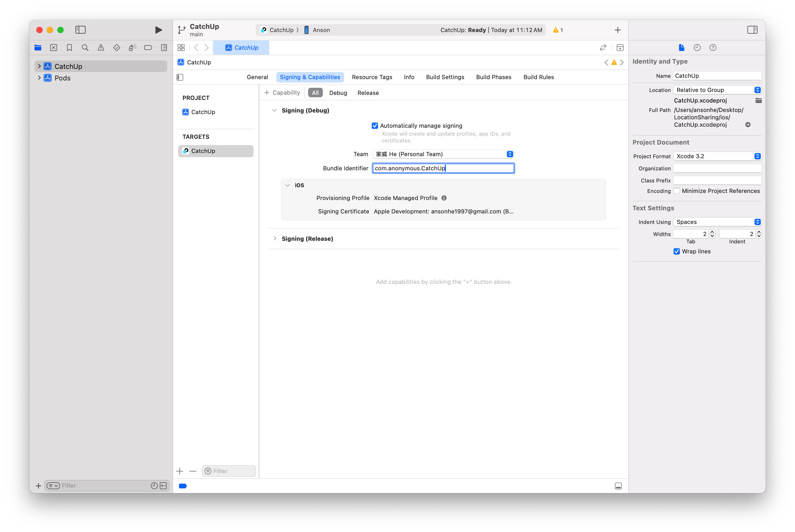Switch to the Build Rules tab
The image size is (795, 532).
coord(538,77)
